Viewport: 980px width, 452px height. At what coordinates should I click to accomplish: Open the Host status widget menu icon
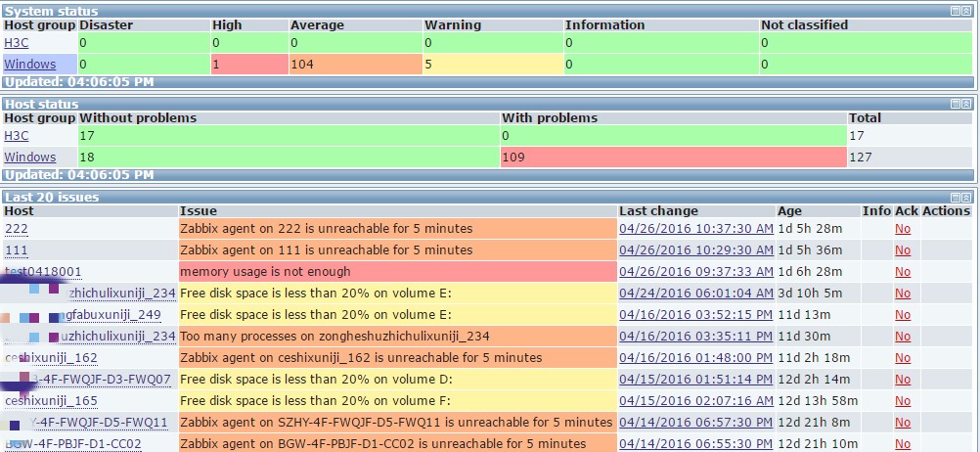coord(956,103)
